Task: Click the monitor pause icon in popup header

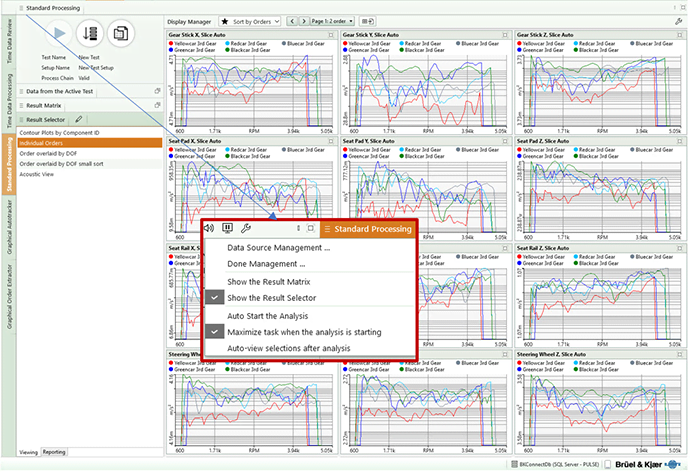Action: tap(228, 228)
